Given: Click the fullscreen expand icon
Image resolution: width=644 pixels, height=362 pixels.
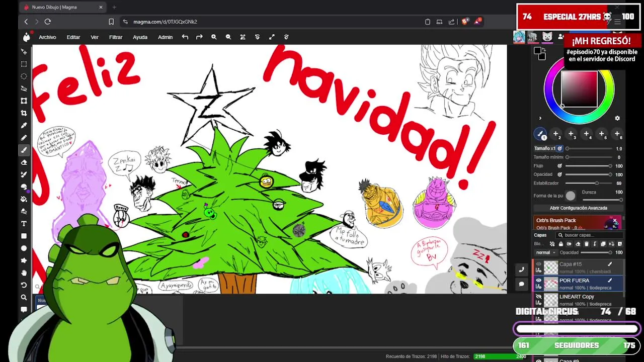Looking at the screenshot, I should [272, 37].
